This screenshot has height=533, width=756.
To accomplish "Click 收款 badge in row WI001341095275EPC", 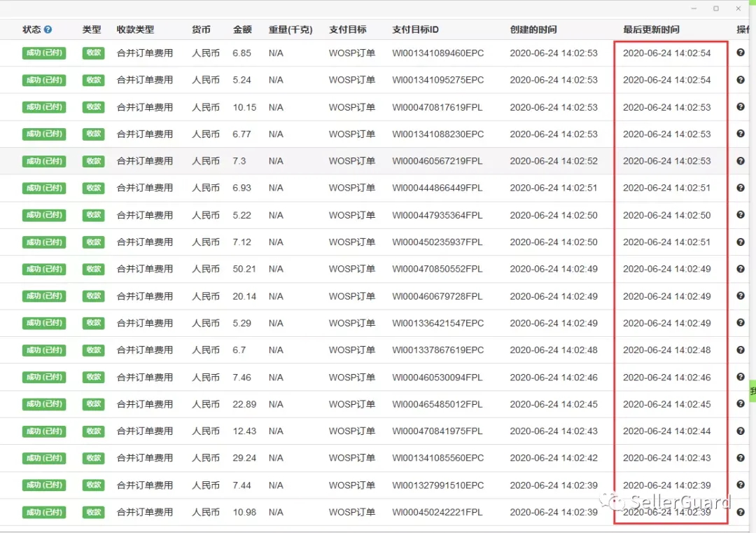I will 94,80.
